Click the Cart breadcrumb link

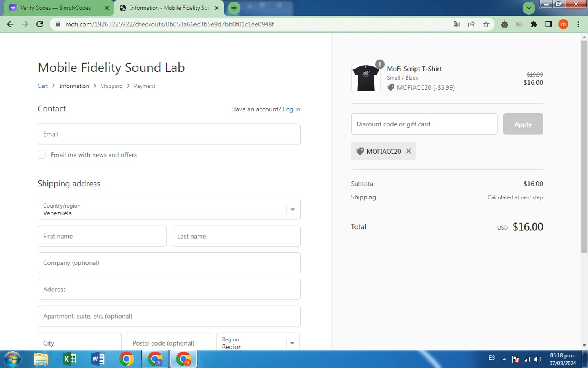click(x=43, y=86)
